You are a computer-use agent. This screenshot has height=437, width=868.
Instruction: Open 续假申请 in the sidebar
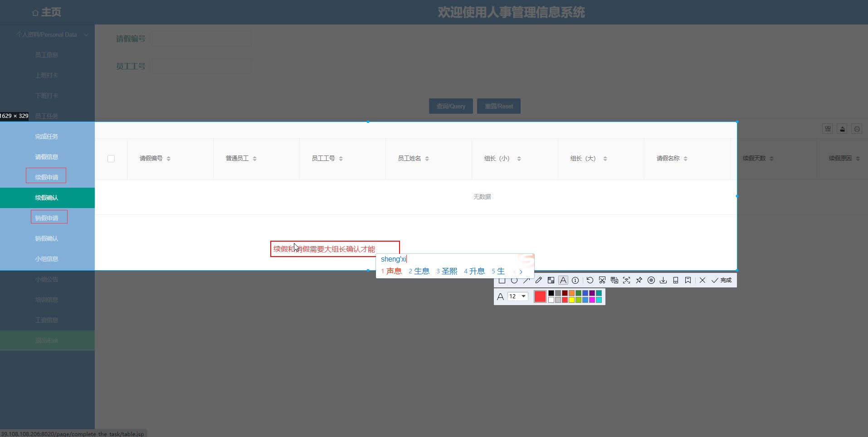[x=47, y=177]
